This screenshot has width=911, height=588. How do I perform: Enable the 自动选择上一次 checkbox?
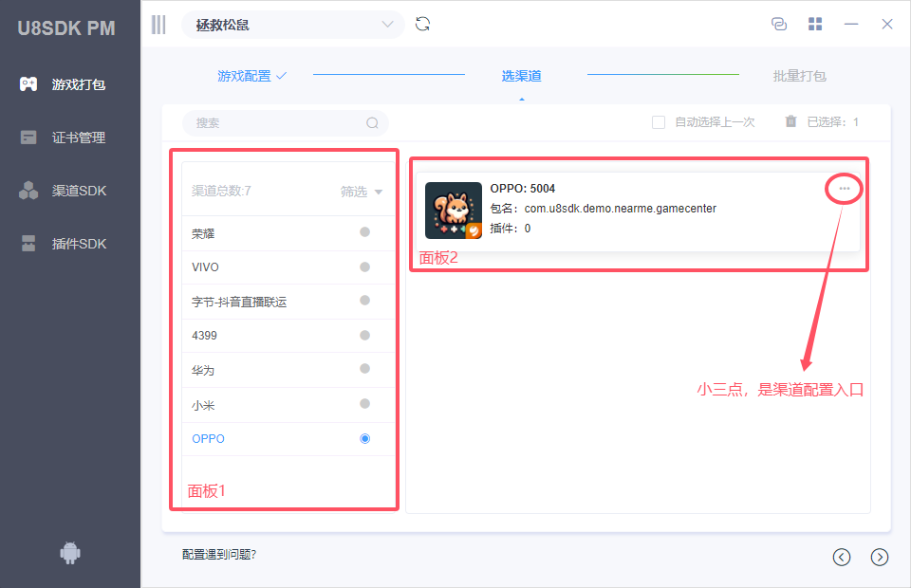[659, 122]
